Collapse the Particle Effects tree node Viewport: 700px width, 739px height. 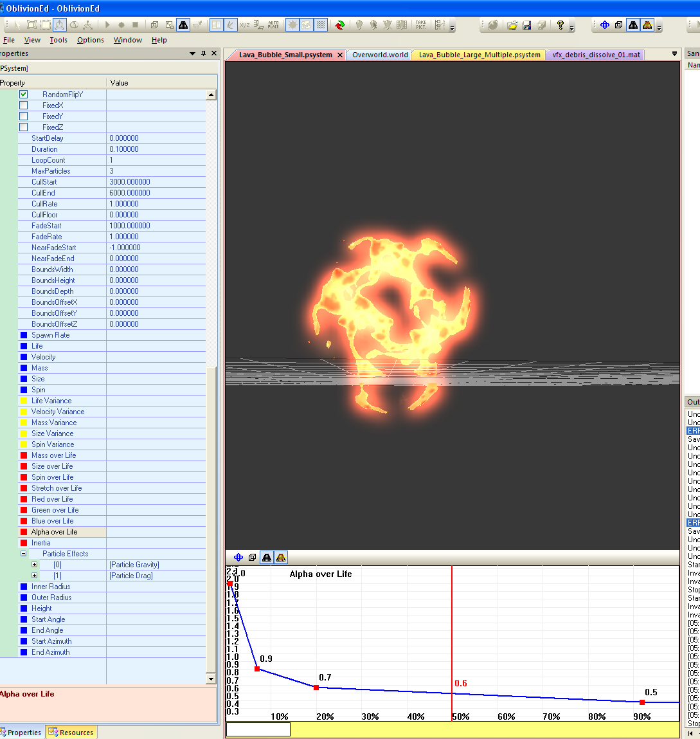pyautogui.click(x=24, y=554)
